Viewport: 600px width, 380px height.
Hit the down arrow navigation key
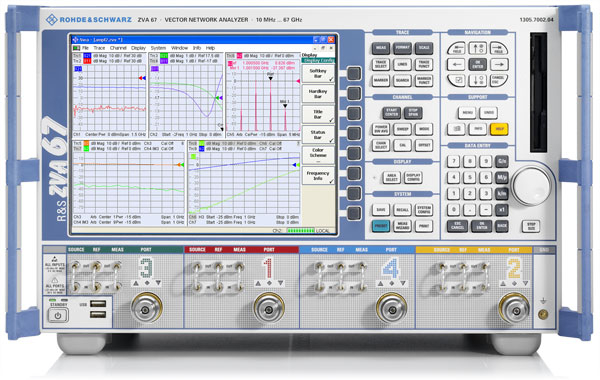(x=478, y=80)
